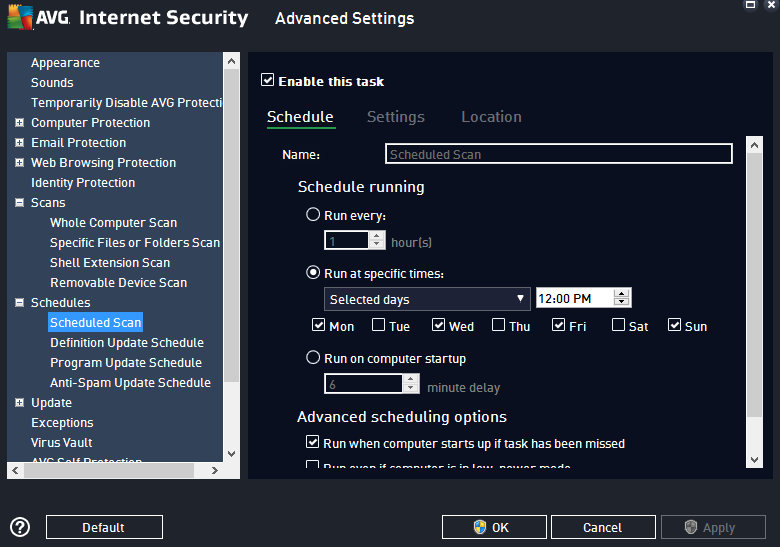Viewport: 780px width, 547px height.
Task: Switch to the Location tab
Action: coord(491,117)
